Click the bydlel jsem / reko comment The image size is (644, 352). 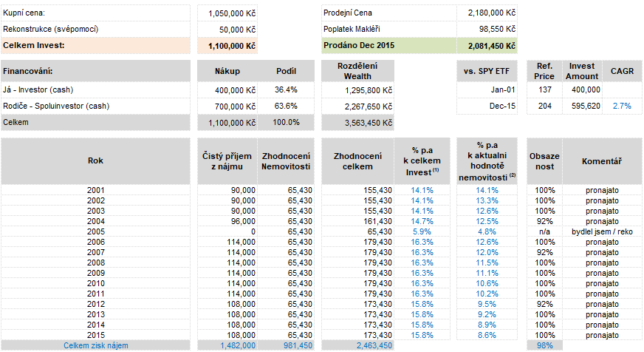pyautogui.click(x=602, y=232)
